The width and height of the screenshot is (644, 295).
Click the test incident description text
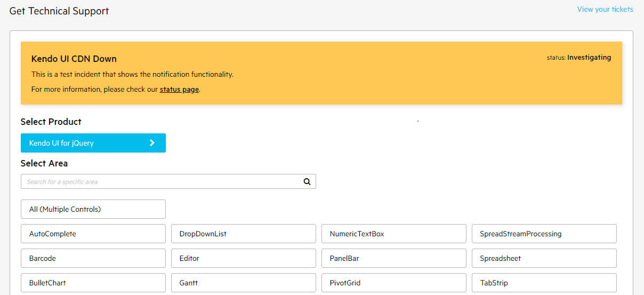[132, 74]
